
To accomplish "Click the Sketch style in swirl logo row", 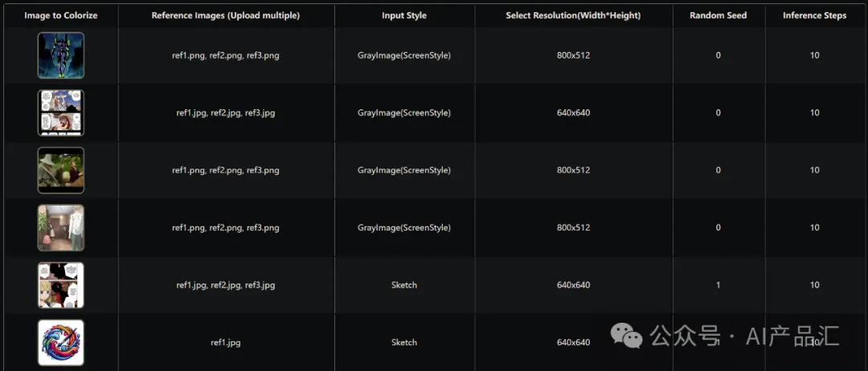I will tap(404, 343).
